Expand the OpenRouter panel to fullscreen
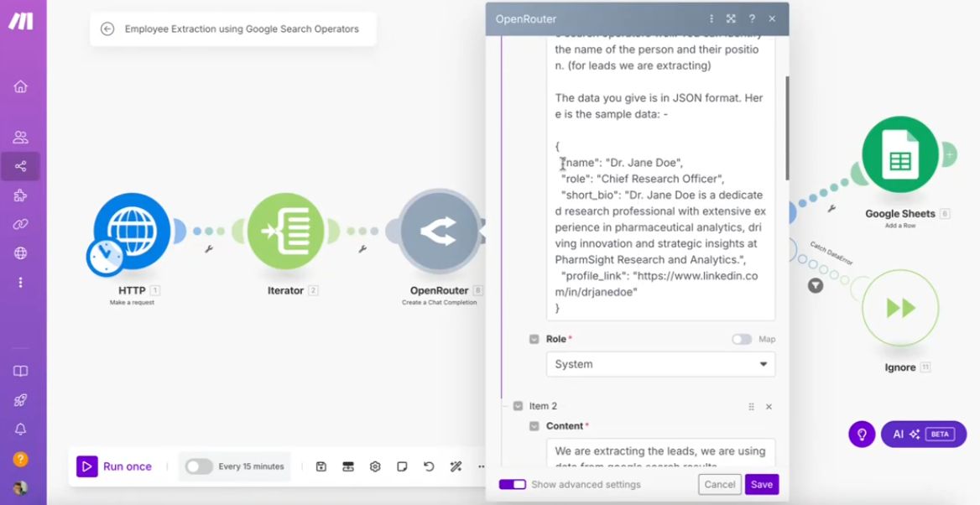980x505 pixels. (731, 18)
